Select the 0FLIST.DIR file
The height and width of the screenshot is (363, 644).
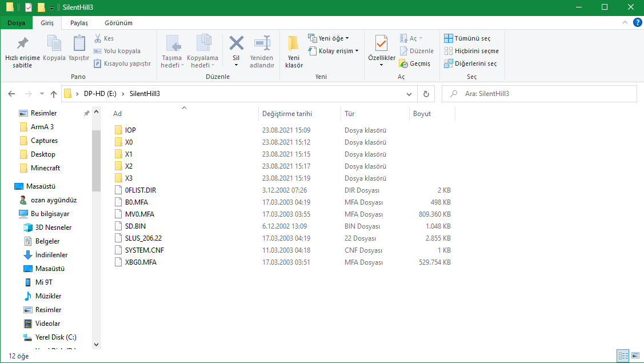tap(141, 190)
